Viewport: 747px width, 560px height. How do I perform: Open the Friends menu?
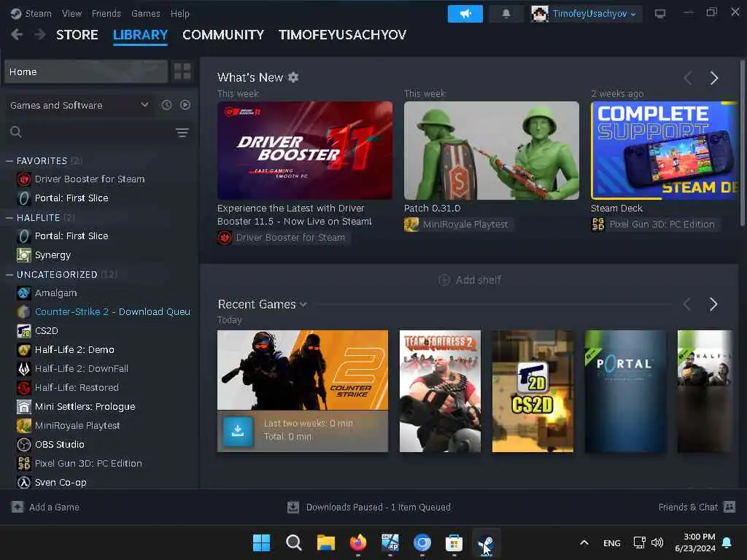(x=107, y=13)
